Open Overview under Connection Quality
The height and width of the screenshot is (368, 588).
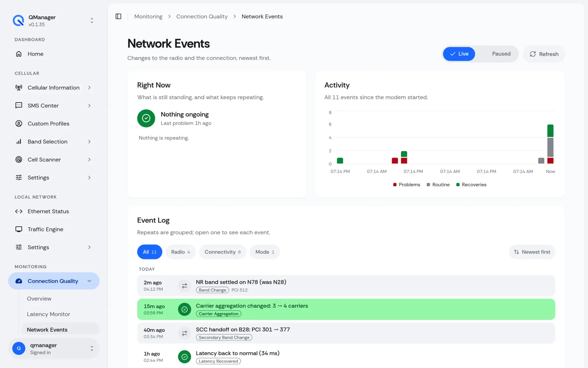[39, 299]
